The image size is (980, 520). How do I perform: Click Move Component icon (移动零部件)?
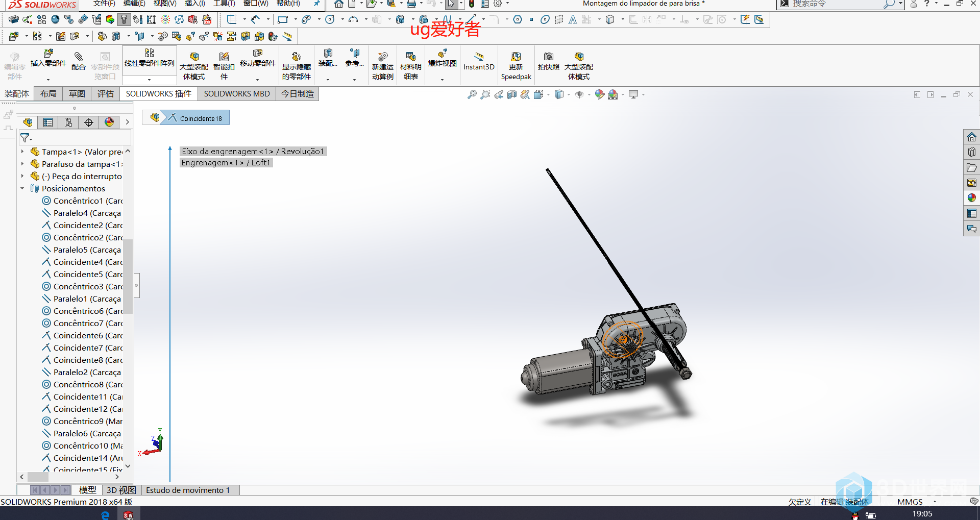point(258,54)
